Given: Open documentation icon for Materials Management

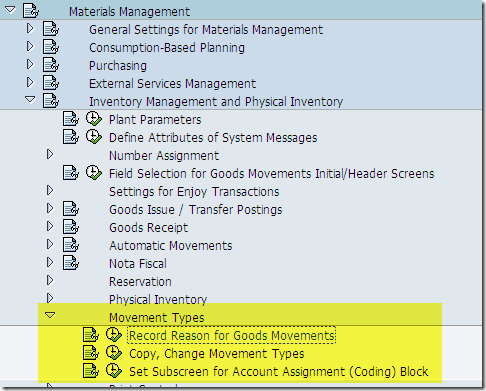Looking at the screenshot, I should [31, 11].
